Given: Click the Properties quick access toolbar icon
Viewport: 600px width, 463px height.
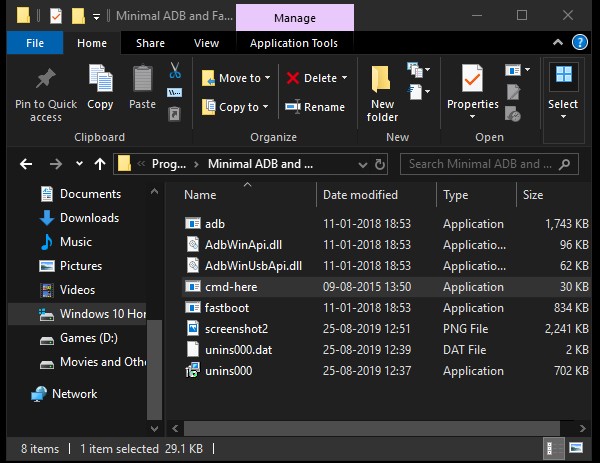Looking at the screenshot, I should click(56, 16).
